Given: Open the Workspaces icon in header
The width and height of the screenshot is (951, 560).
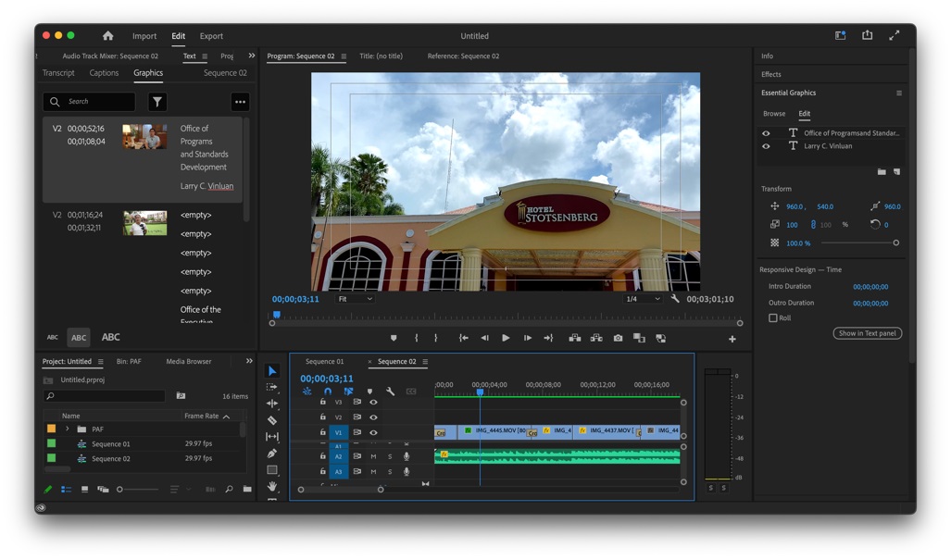Looking at the screenshot, I should (841, 35).
